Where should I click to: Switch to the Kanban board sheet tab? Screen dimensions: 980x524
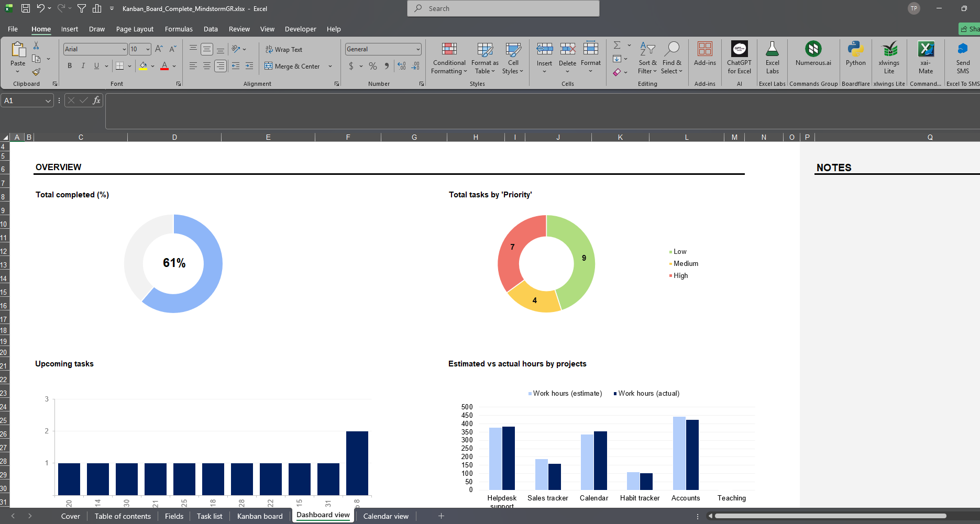pos(260,516)
